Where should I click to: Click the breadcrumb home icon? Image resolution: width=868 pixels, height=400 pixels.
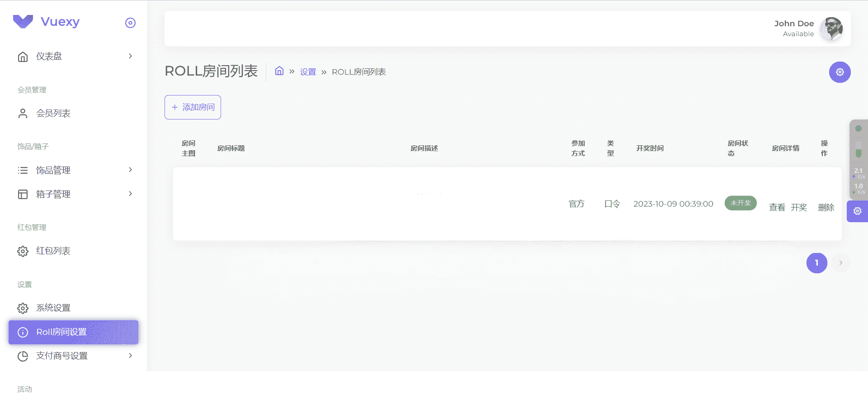pyautogui.click(x=279, y=71)
